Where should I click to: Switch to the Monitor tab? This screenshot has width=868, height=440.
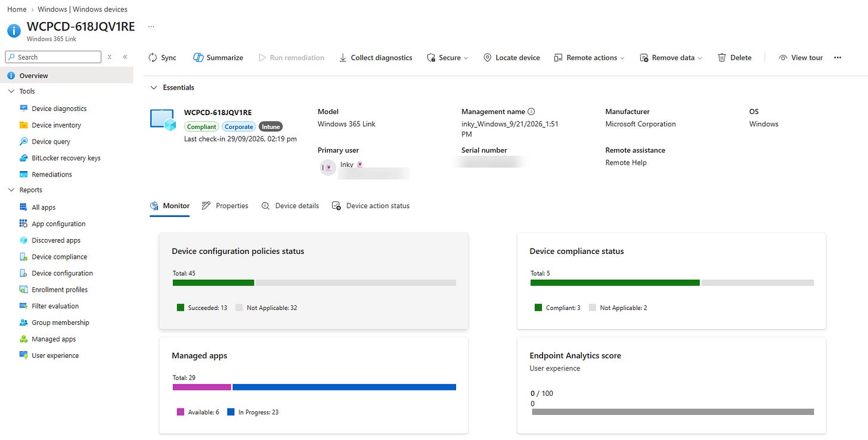tap(170, 206)
